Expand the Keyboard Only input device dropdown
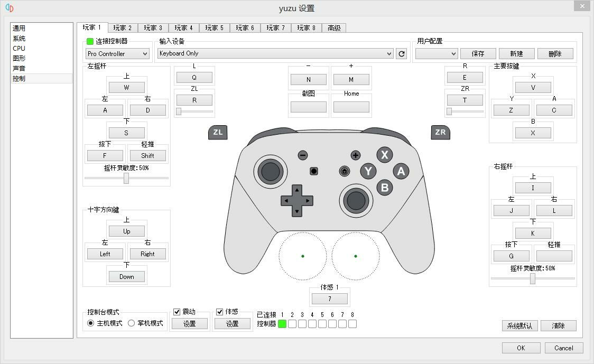 275,54
